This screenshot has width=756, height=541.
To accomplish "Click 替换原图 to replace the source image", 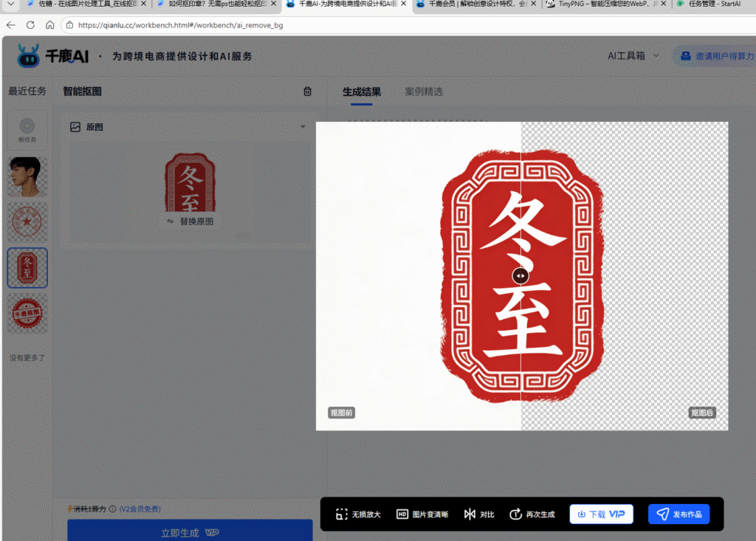I will 190,221.
